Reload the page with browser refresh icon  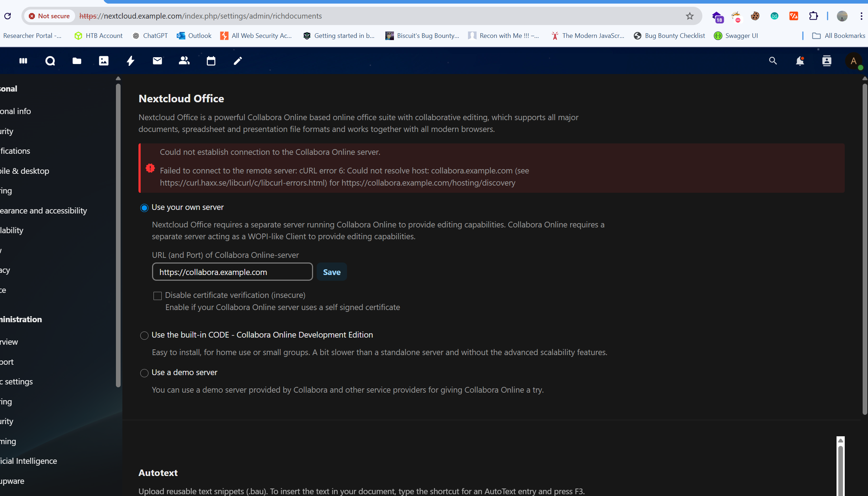[x=8, y=16]
